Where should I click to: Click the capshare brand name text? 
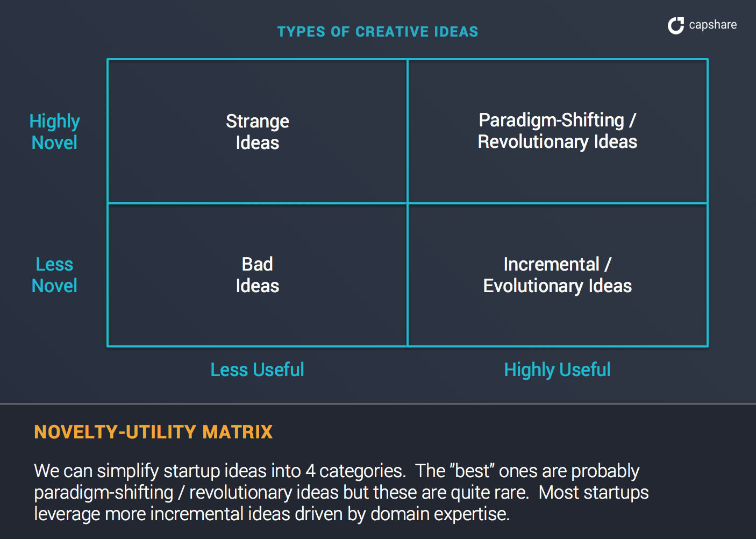click(712, 25)
